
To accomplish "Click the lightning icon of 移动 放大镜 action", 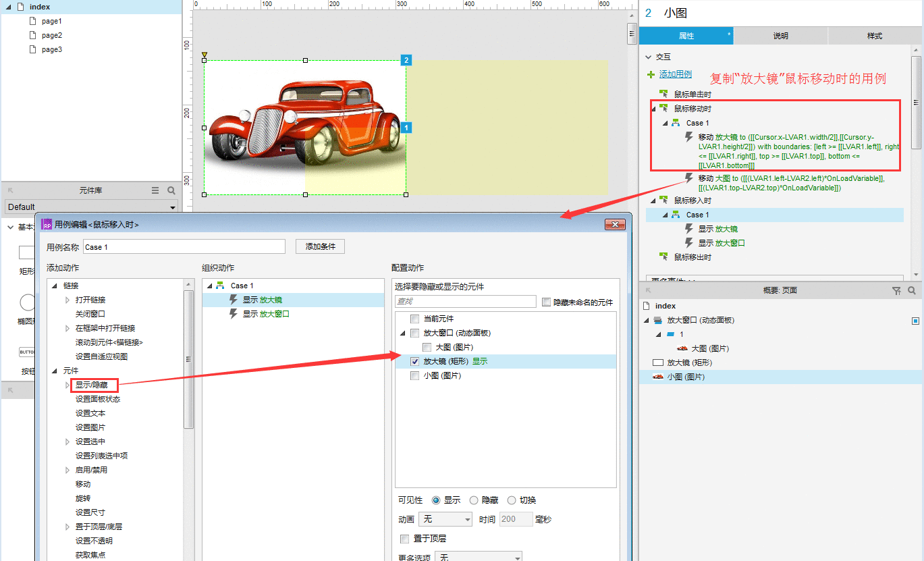I will 689,137.
